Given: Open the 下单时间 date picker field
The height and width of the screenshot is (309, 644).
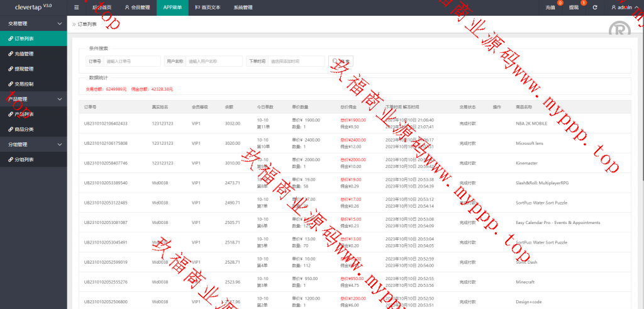Looking at the screenshot, I should pyautogui.click(x=295, y=61).
